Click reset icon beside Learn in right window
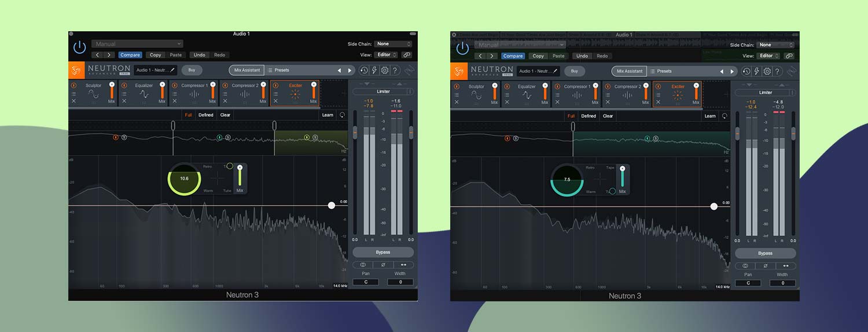868x332 pixels. [x=724, y=116]
